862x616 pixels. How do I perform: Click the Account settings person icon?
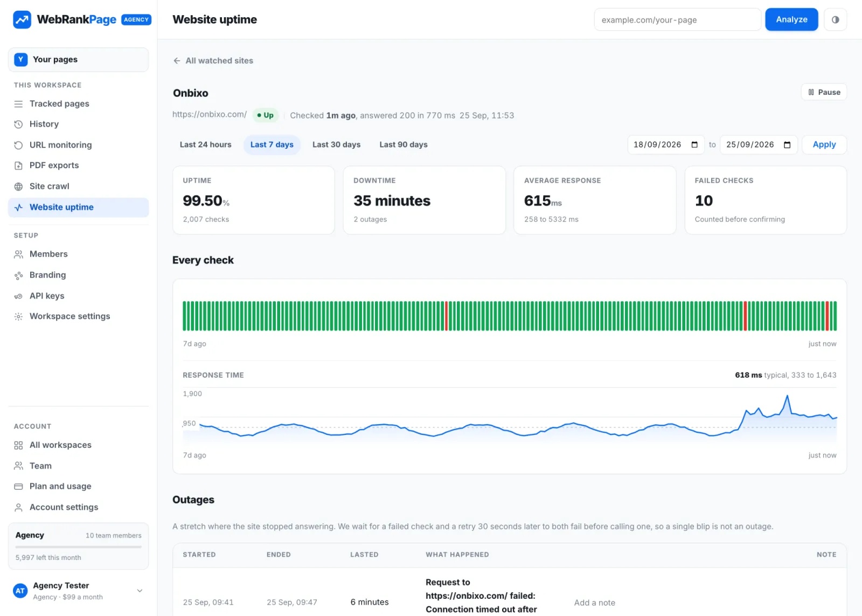click(18, 508)
